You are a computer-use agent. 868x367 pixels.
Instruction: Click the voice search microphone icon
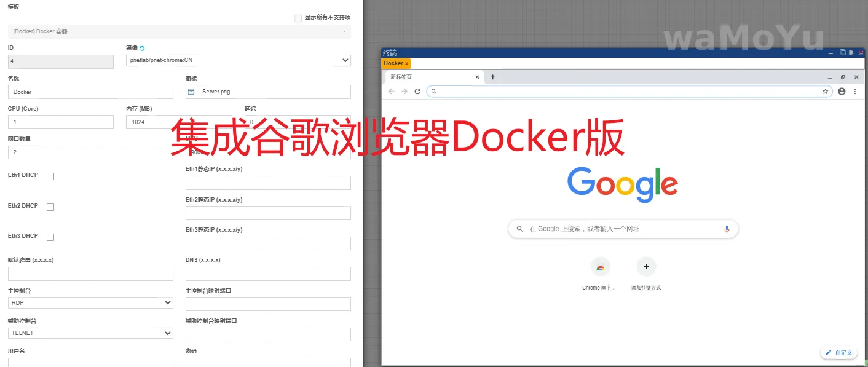coord(727,229)
